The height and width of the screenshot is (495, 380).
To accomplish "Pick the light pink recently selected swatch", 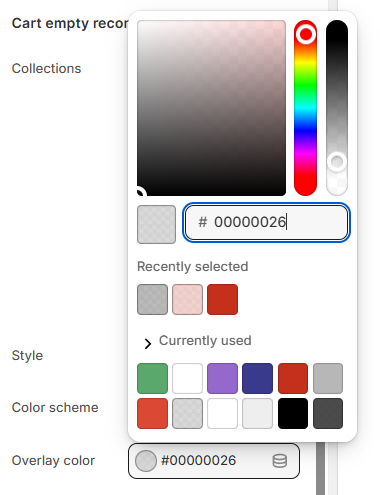I will click(187, 299).
